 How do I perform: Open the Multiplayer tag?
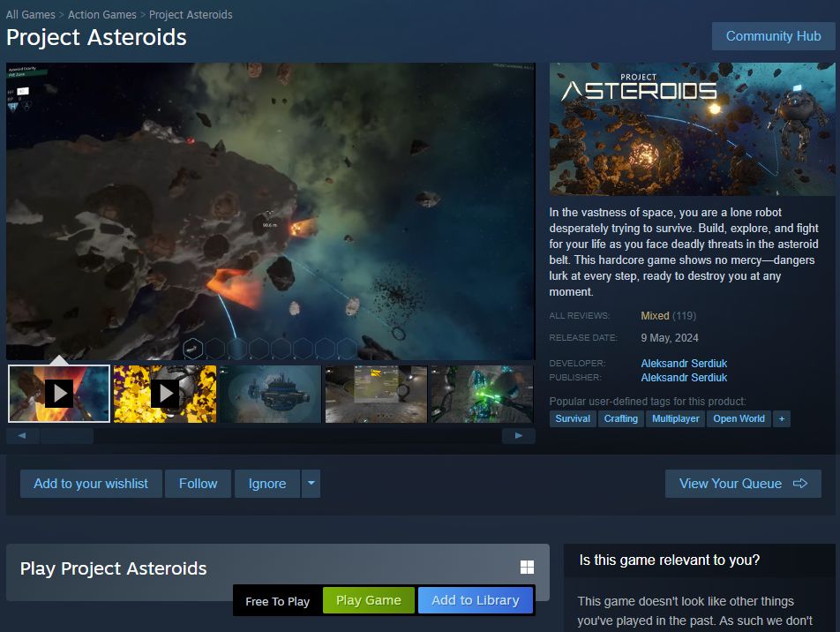676,418
